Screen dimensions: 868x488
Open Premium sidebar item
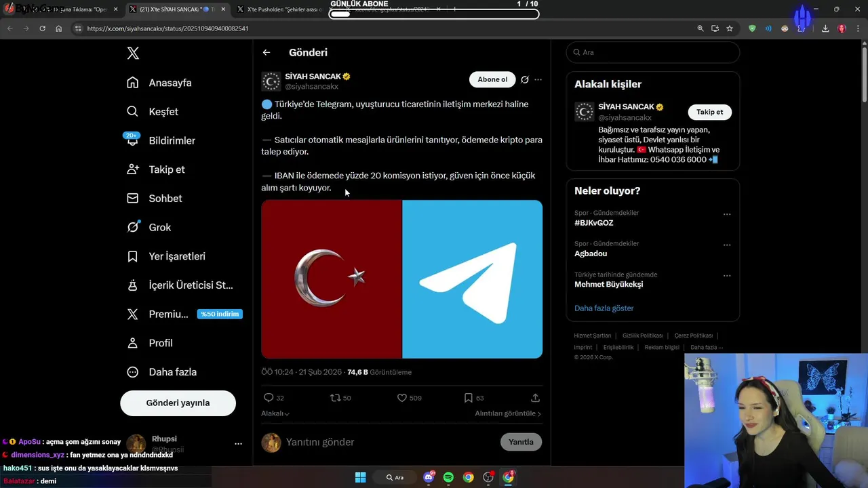point(158,314)
